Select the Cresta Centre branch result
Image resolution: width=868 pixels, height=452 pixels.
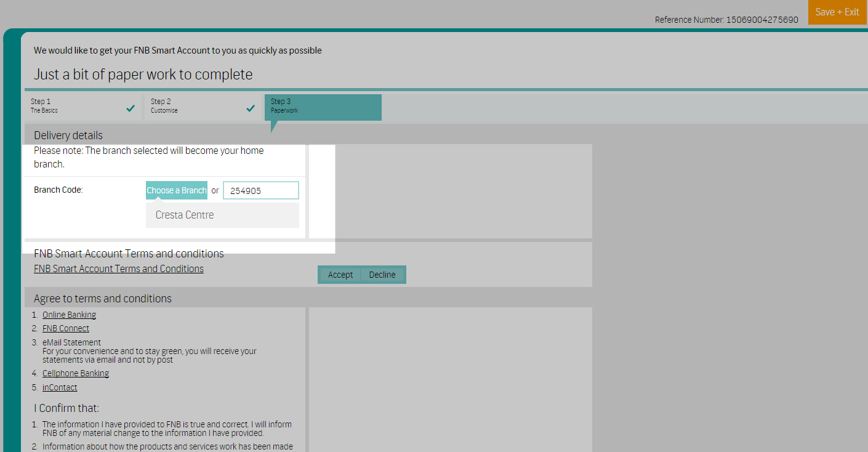point(222,215)
